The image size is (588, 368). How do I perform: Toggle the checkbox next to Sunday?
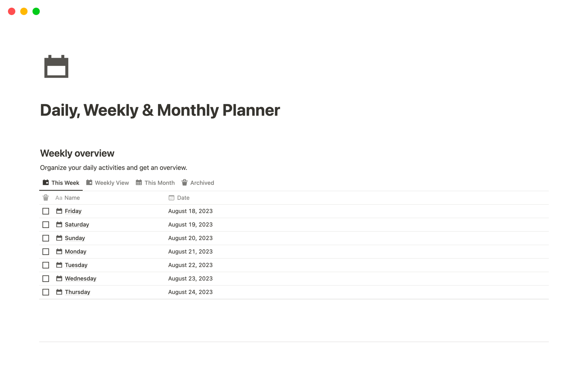pos(46,238)
